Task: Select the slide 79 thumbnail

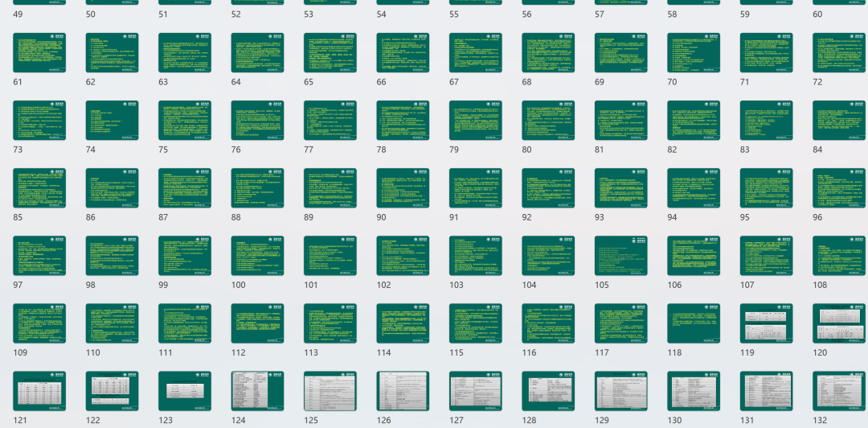Action: click(475, 121)
